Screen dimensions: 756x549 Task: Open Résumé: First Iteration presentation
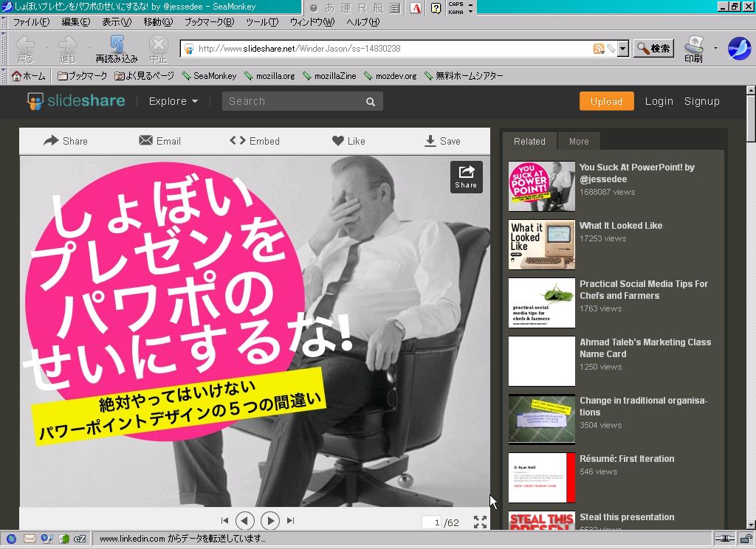627,459
